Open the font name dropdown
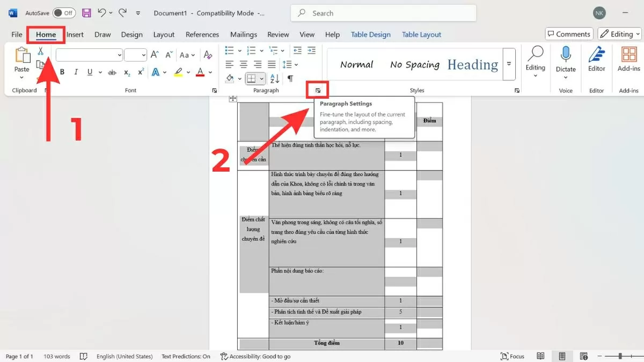The image size is (644, 362). [x=119, y=55]
